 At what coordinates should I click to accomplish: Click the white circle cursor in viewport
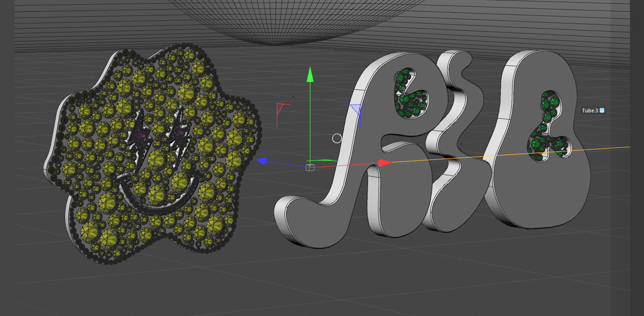coord(337,139)
